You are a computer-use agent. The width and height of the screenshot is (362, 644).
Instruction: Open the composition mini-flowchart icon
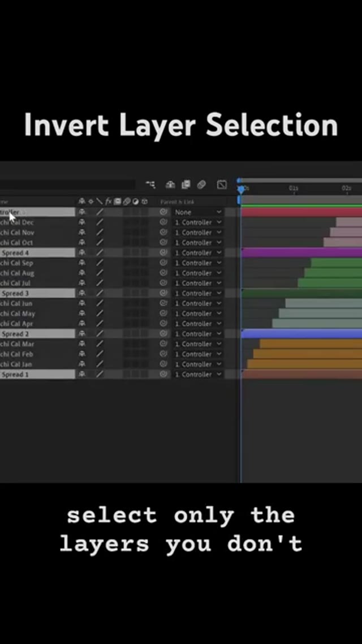[150, 184]
